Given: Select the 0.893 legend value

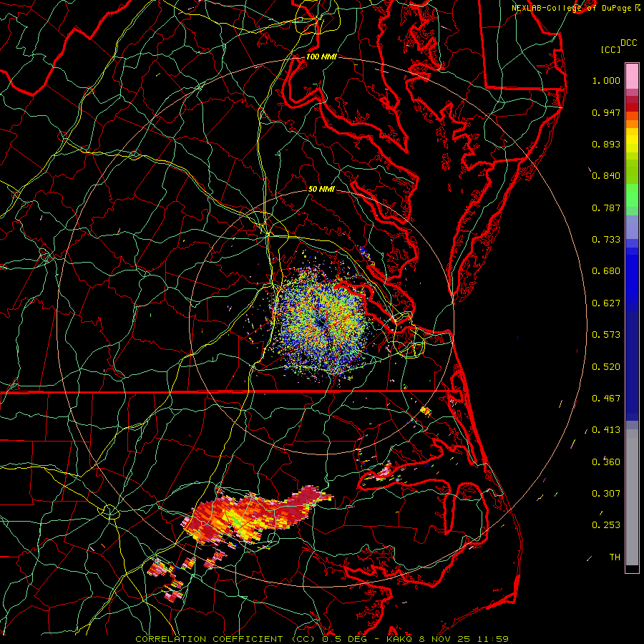Looking at the screenshot, I should click(606, 144).
